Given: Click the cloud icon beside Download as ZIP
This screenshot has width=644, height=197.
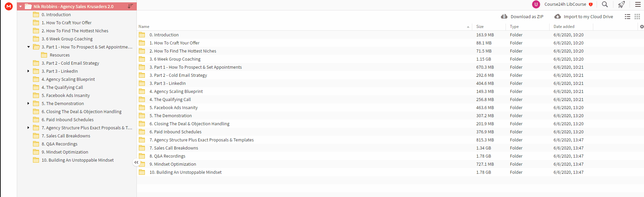Looking at the screenshot, I should [504, 17].
